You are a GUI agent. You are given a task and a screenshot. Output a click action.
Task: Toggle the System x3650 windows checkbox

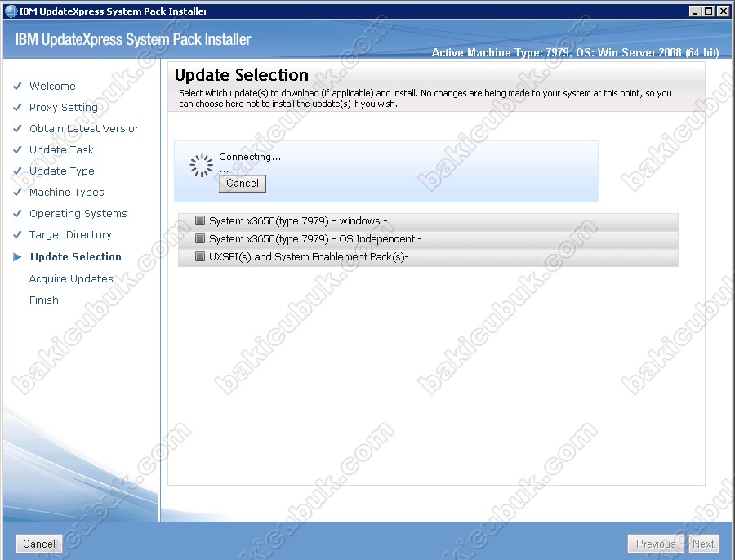[x=200, y=220]
